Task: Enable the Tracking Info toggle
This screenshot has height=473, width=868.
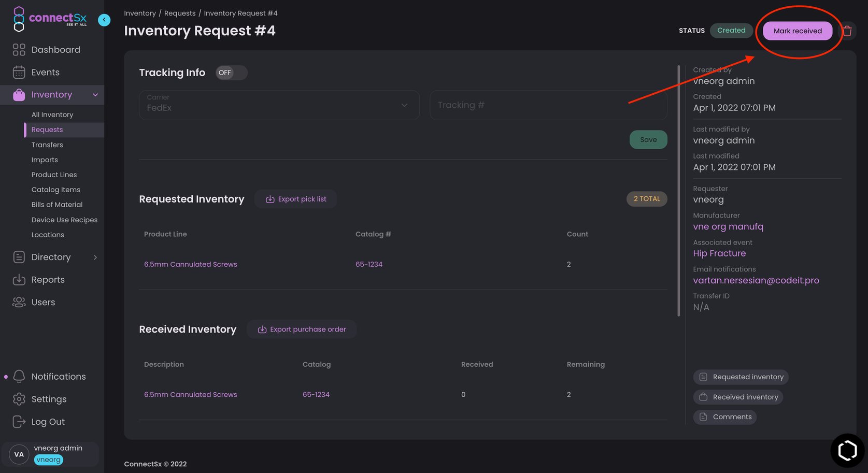Action: tap(231, 73)
